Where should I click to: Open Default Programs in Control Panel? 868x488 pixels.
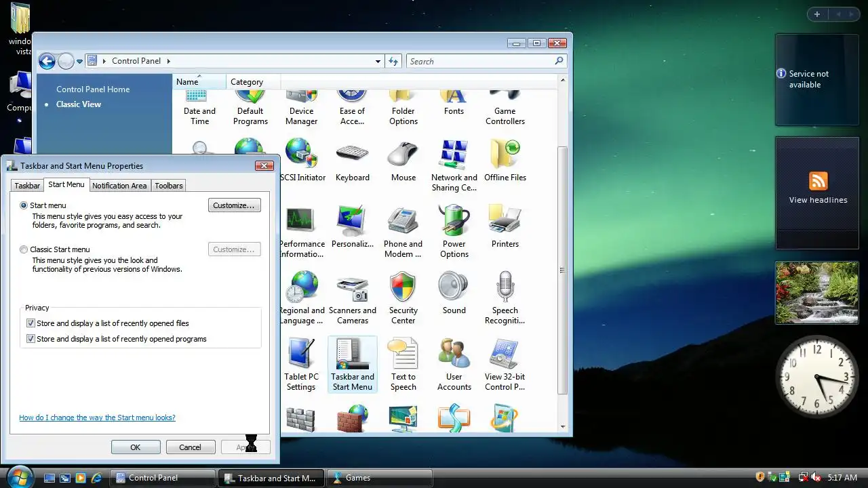point(250,108)
